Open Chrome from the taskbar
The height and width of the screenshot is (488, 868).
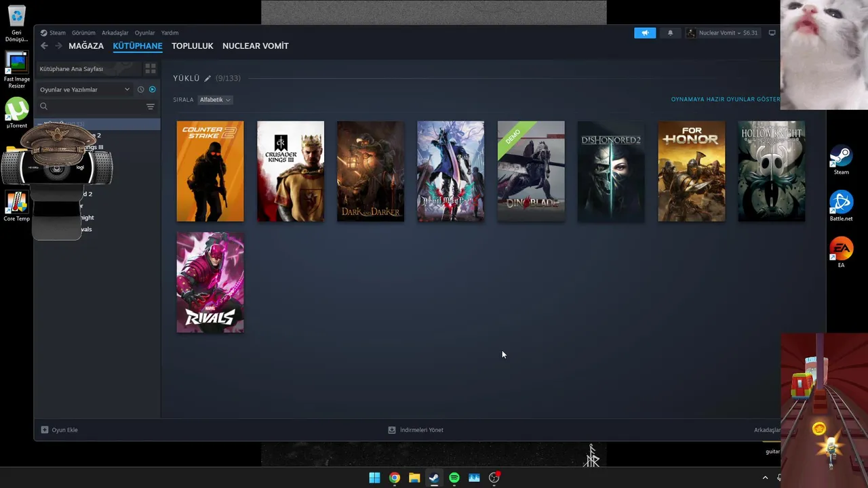pyautogui.click(x=395, y=478)
